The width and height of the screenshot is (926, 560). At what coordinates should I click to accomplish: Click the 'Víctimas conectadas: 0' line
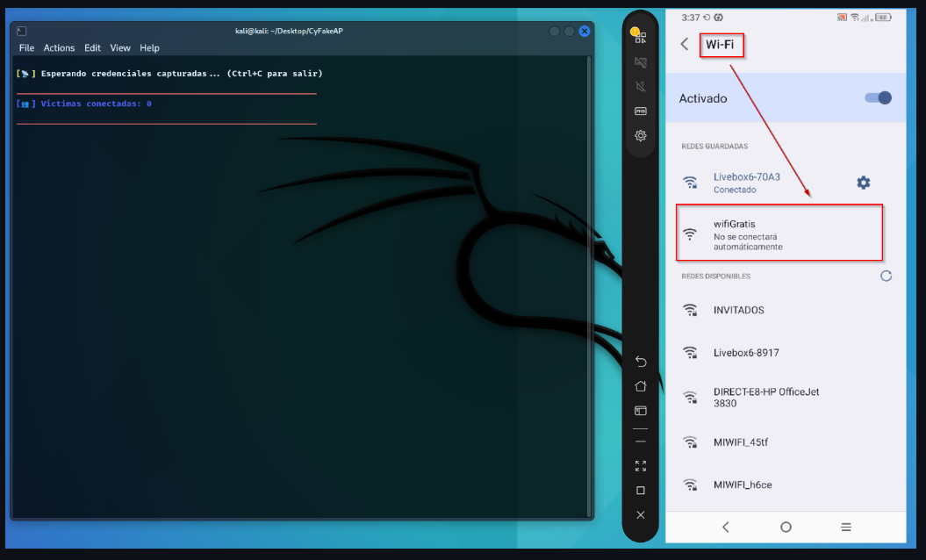84,104
